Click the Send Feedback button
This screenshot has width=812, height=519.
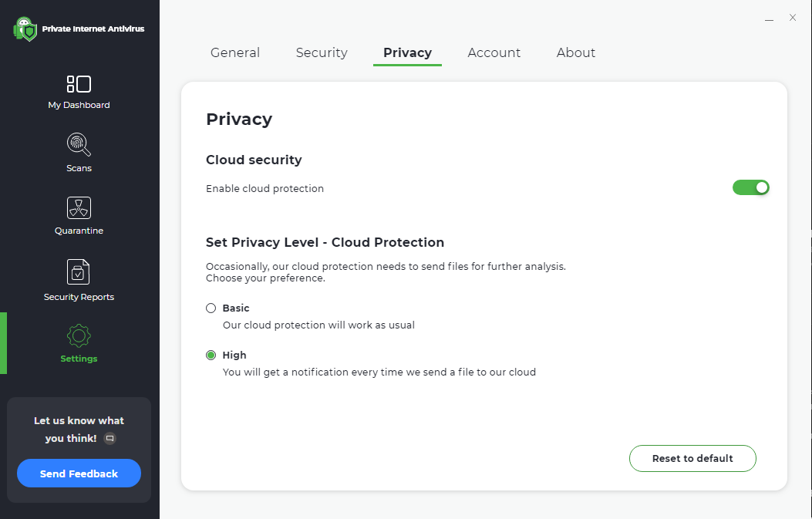coord(79,474)
